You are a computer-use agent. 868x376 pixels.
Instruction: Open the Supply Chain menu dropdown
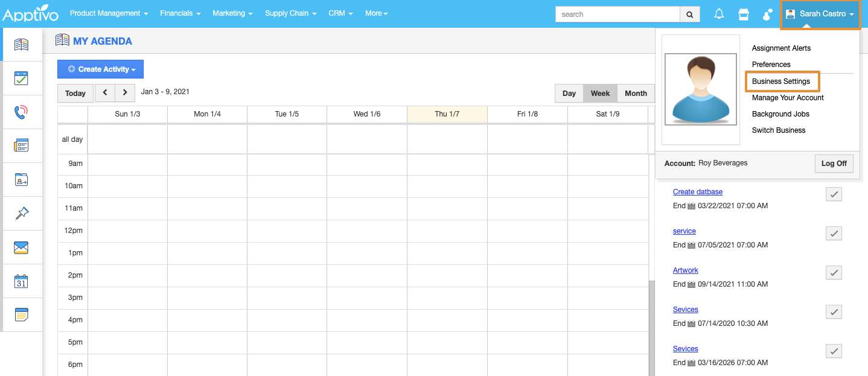(290, 13)
